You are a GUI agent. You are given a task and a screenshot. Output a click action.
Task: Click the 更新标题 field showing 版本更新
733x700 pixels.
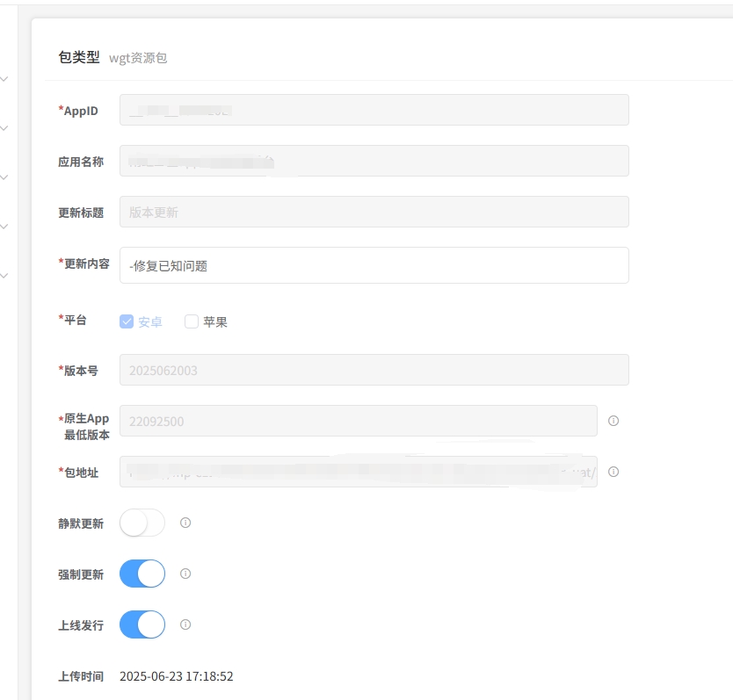[374, 212]
